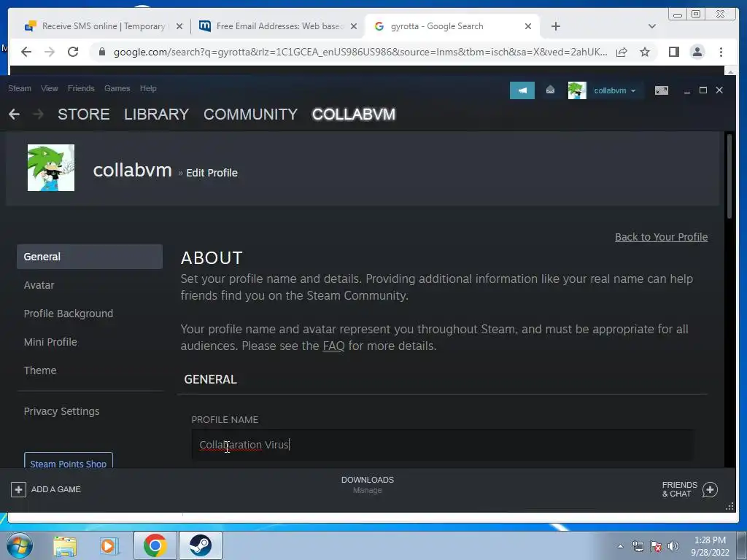This screenshot has width=747, height=560.
Task: Open Windows Media Player from taskbar
Action: point(108,546)
